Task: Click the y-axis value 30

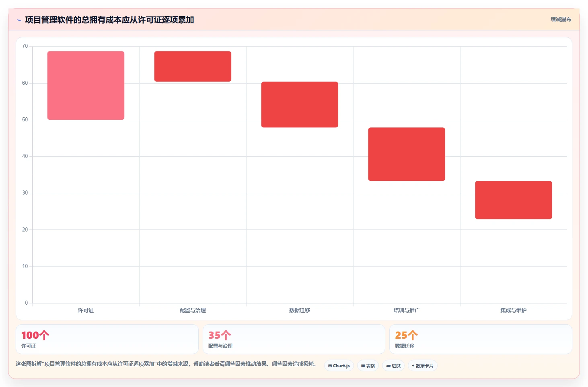Action: tap(25, 193)
